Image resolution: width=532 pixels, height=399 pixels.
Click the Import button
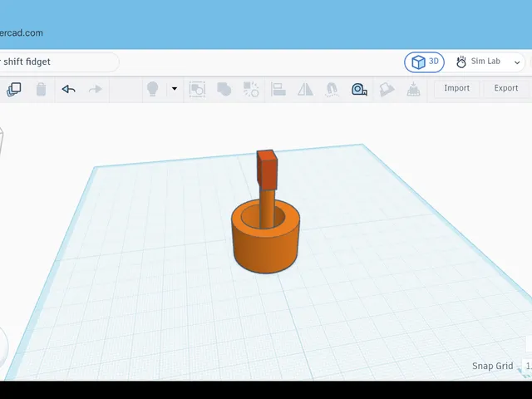coord(457,88)
